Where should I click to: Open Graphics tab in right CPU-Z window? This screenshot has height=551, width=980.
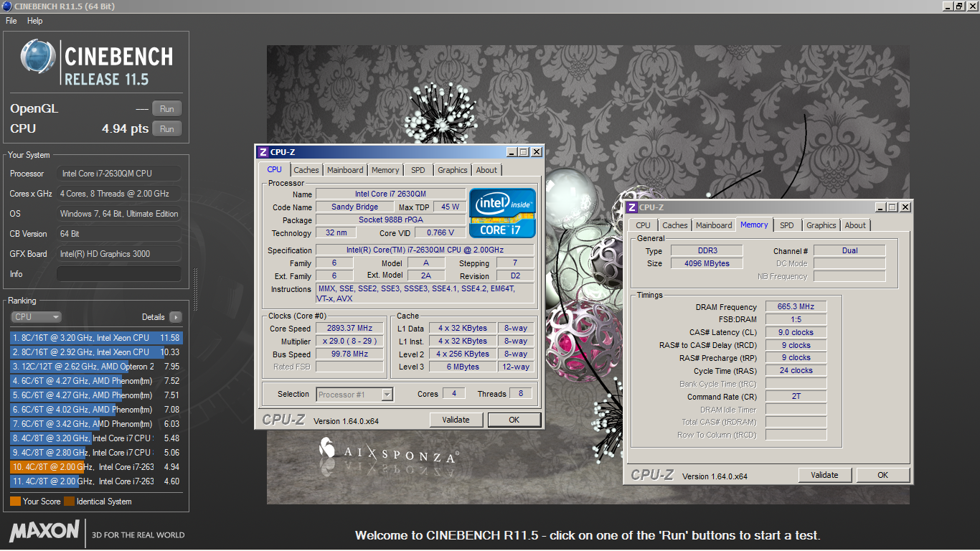click(x=821, y=225)
